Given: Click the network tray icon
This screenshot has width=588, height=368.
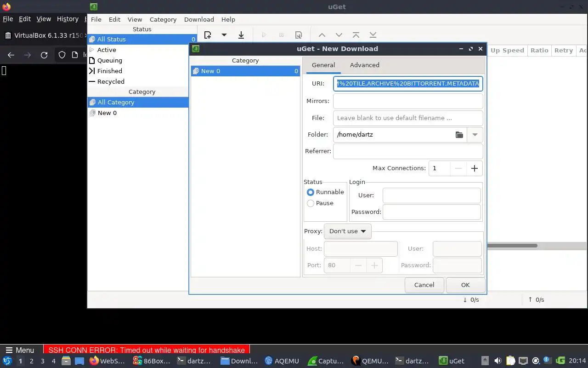Looking at the screenshot, I should click(523, 361).
